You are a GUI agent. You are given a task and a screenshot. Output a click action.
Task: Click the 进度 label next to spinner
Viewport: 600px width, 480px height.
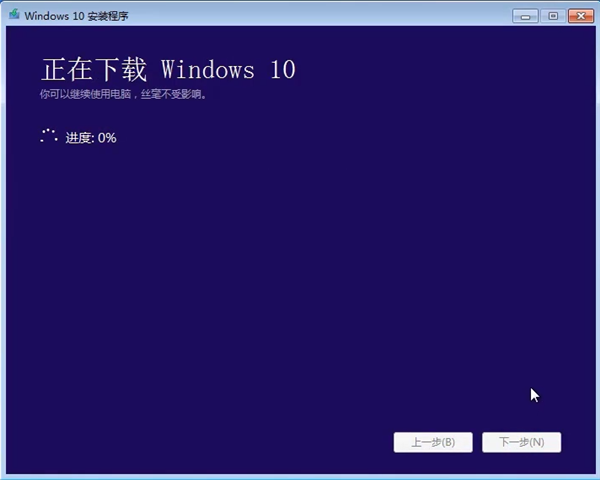click(x=78, y=138)
